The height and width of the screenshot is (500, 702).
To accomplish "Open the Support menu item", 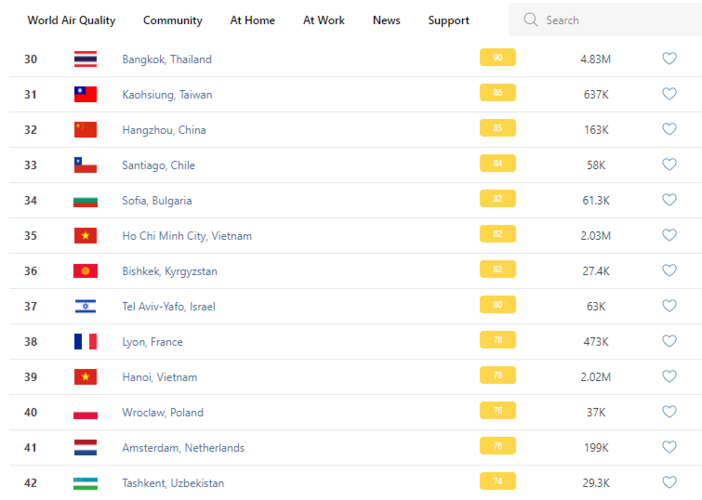I will pos(449,20).
